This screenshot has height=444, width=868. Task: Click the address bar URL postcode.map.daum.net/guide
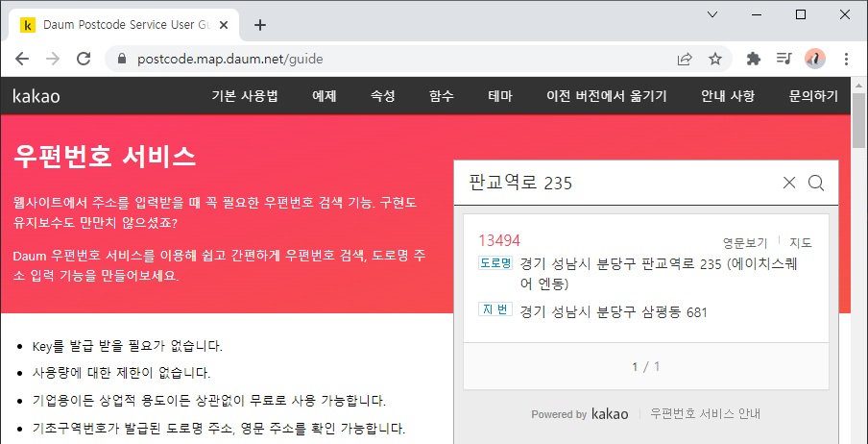[230, 59]
